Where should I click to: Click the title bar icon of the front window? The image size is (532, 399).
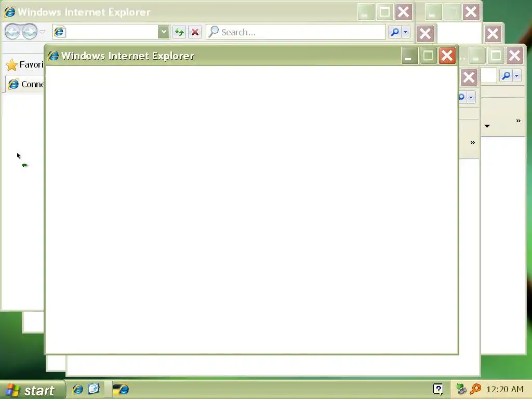click(54, 56)
